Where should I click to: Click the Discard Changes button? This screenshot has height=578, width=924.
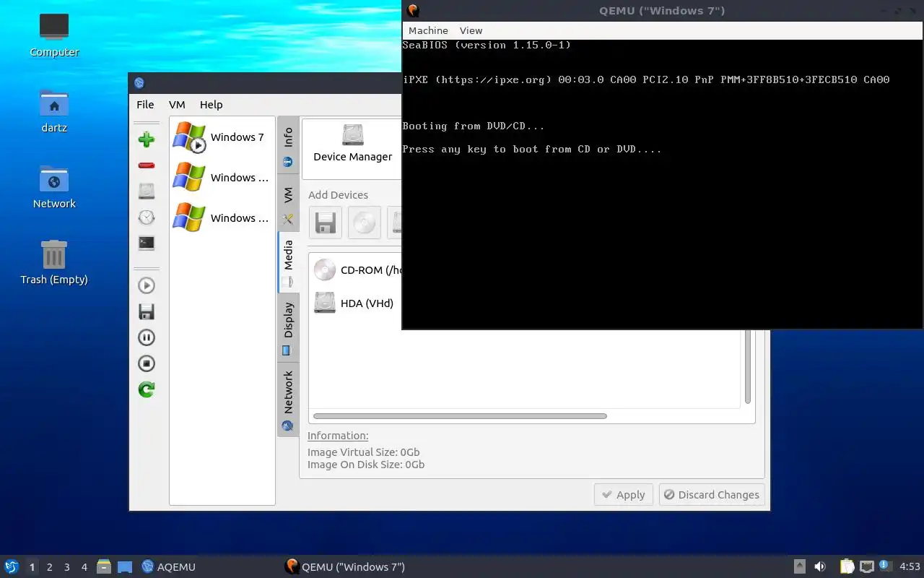[712, 495]
